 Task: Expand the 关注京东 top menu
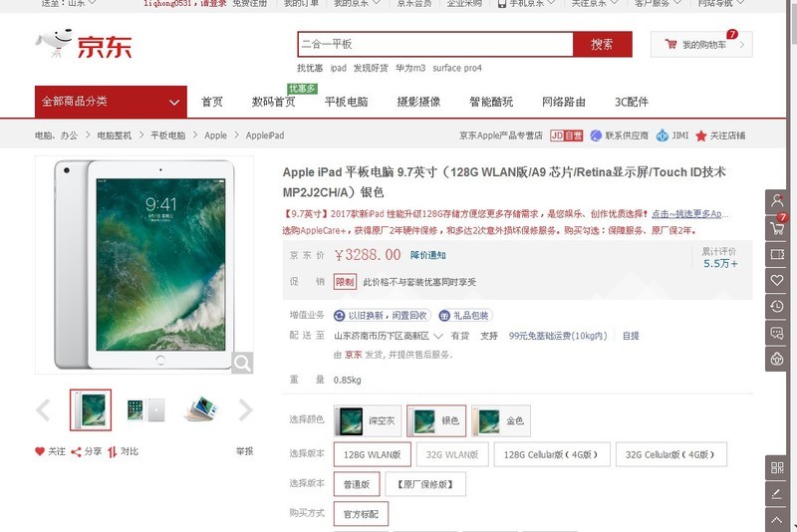coord(594,4)
